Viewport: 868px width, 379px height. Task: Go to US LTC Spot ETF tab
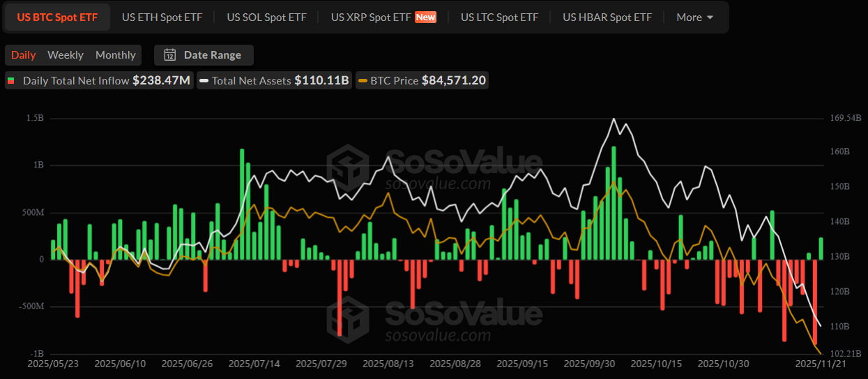[499, 17]
